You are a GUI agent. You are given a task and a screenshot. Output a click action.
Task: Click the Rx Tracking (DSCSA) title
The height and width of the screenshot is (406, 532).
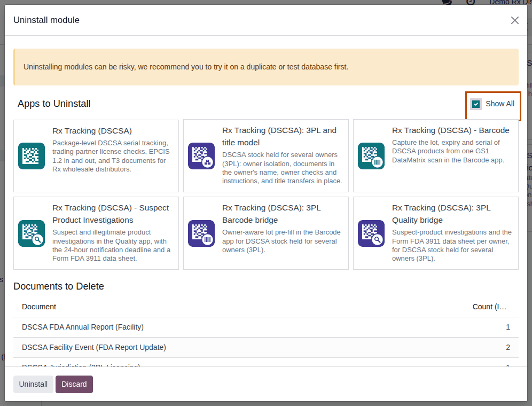tap(92, 131)
